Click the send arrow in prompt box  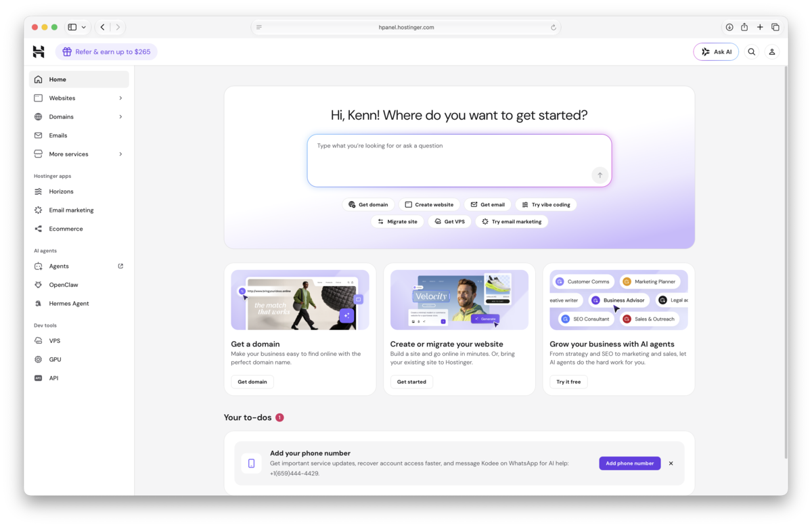tap(600, 175)
